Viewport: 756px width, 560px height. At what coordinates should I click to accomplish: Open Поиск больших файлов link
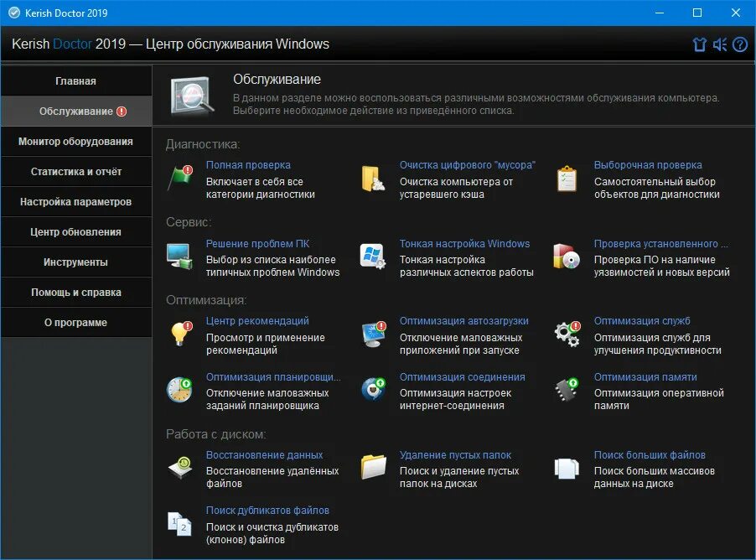click(x=650, y=455)
